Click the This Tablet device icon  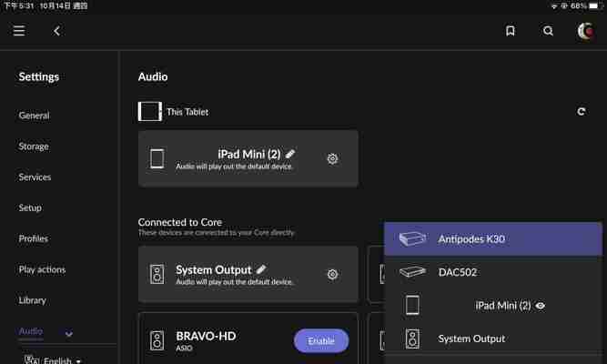(150, 112)
